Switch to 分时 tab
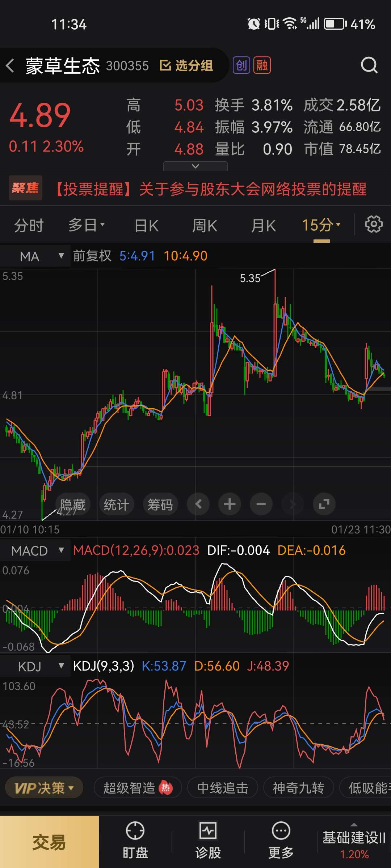The image size is (391, 868). [29, 225]
